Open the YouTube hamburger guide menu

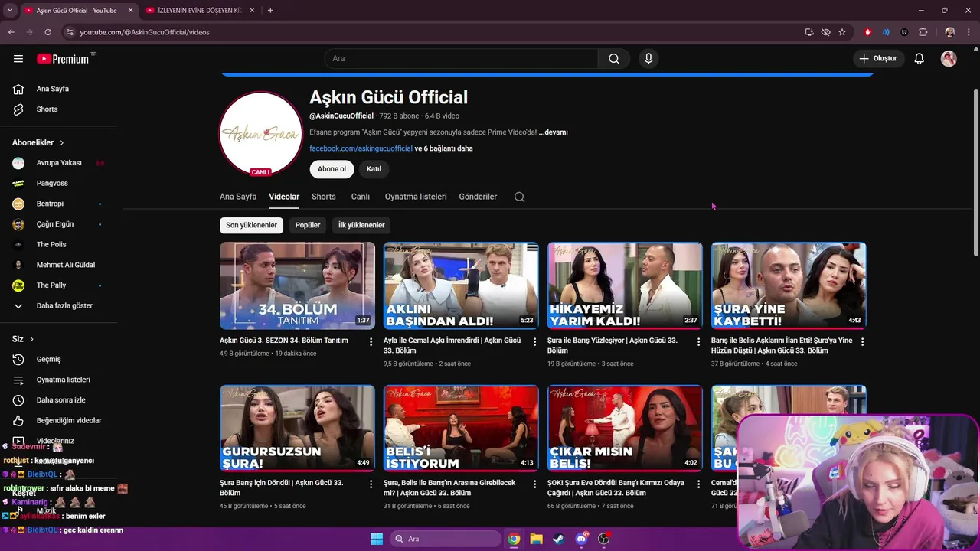point(18,59)
